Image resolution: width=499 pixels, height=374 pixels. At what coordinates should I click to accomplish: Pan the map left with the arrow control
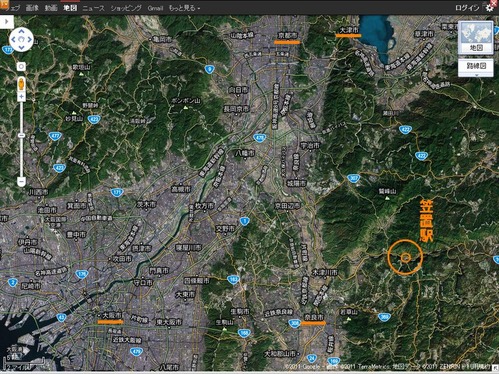click(x=13, y=40)
